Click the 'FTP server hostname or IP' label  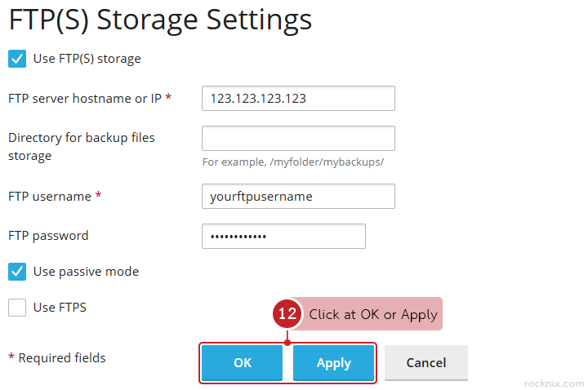(x=85, y=98)
